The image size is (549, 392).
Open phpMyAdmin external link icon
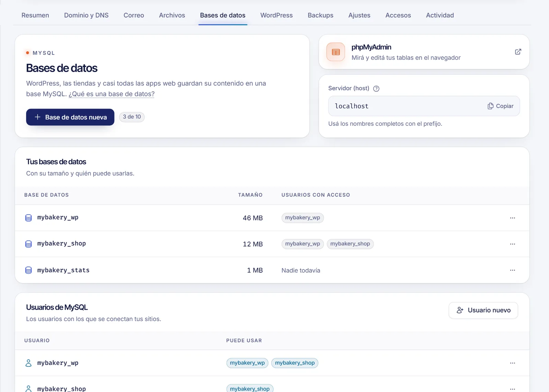click(x=518, y=52)
